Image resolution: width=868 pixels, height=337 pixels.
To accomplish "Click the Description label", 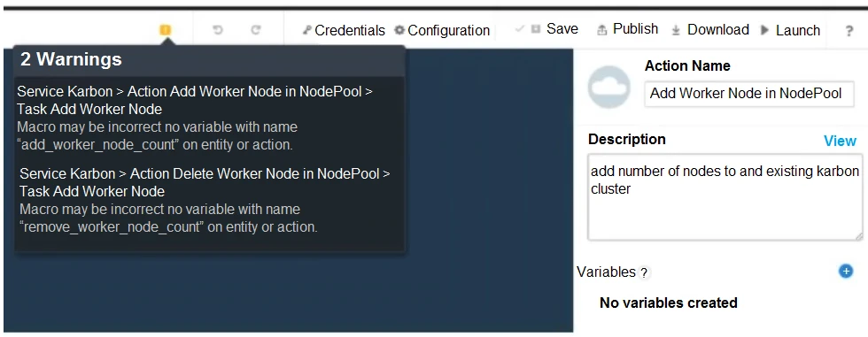I will click(x=627, y=139).
